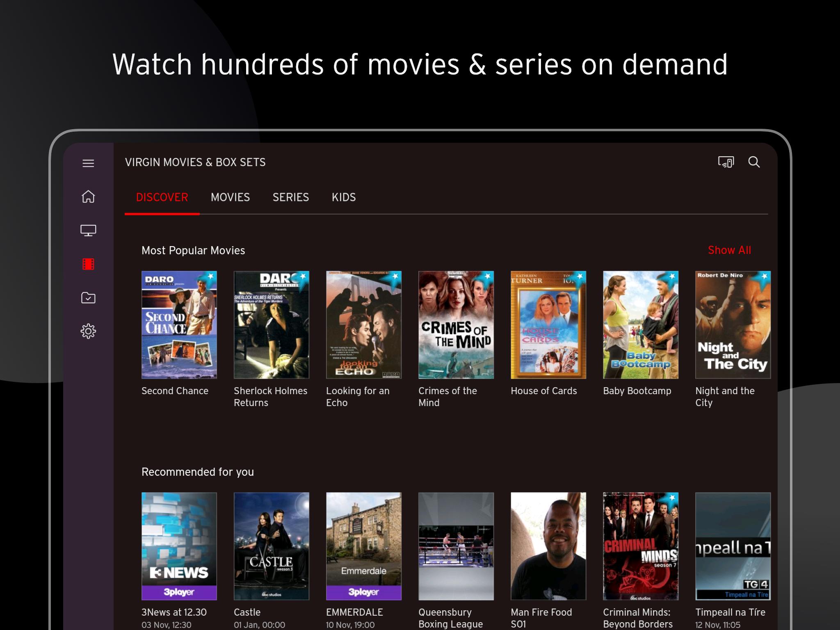840x630 pixels.
Task: Open 3News at 12.30 thumbnail
Action: pyautogui.click(x=179, y=546)
